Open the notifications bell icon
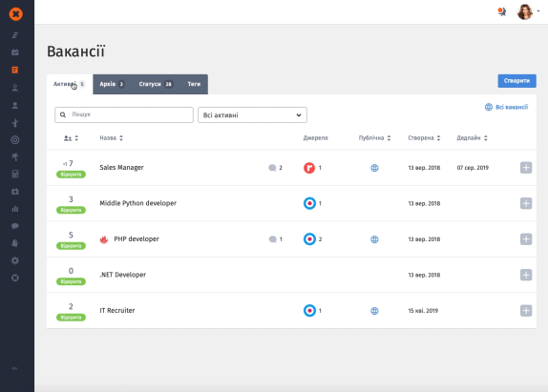Viewport: 548px width, 392px height. click(x=502, y=12)
